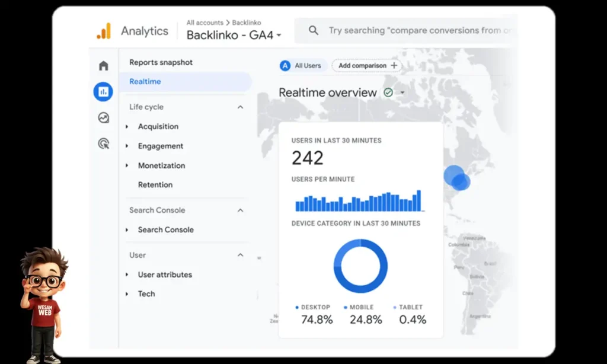This screenshot has width=607, height=364.
Task: Select the Home icon in left navigation
Action: 103,65
